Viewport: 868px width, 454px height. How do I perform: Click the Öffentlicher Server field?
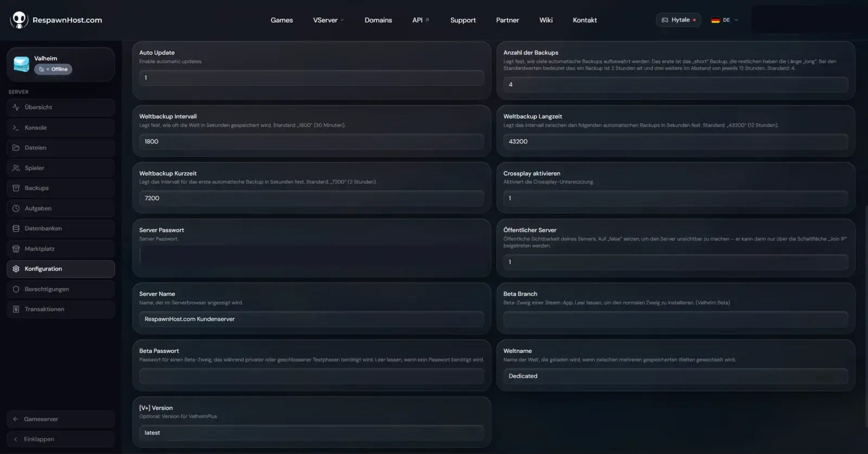tap(675, 262)
